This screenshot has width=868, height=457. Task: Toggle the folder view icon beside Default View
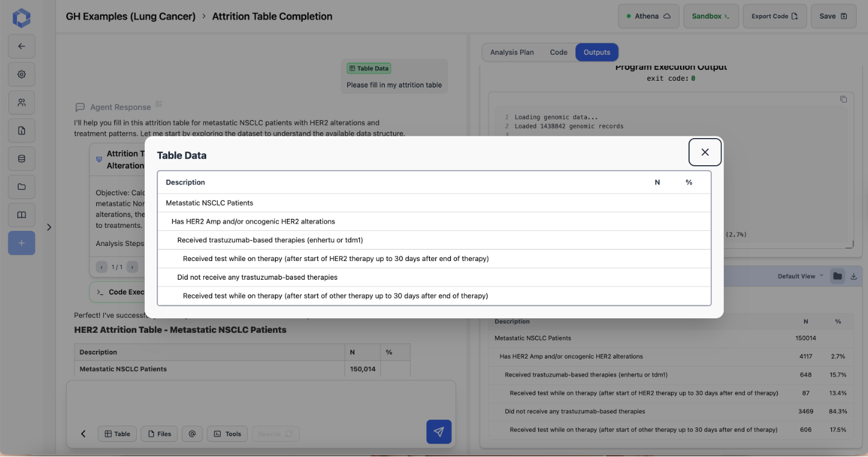click(837, 277)
